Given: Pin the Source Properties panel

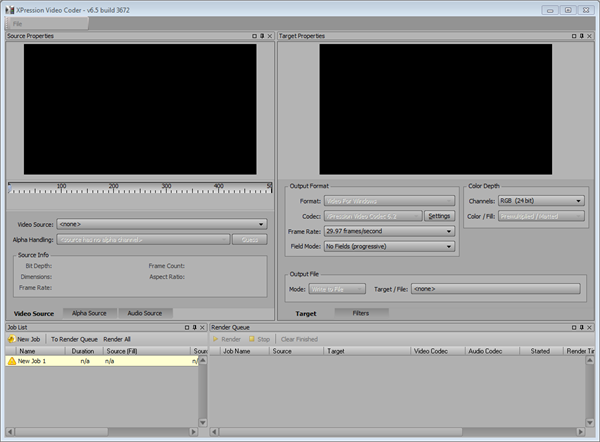Looking at the screenshot, I should point(262,36).
